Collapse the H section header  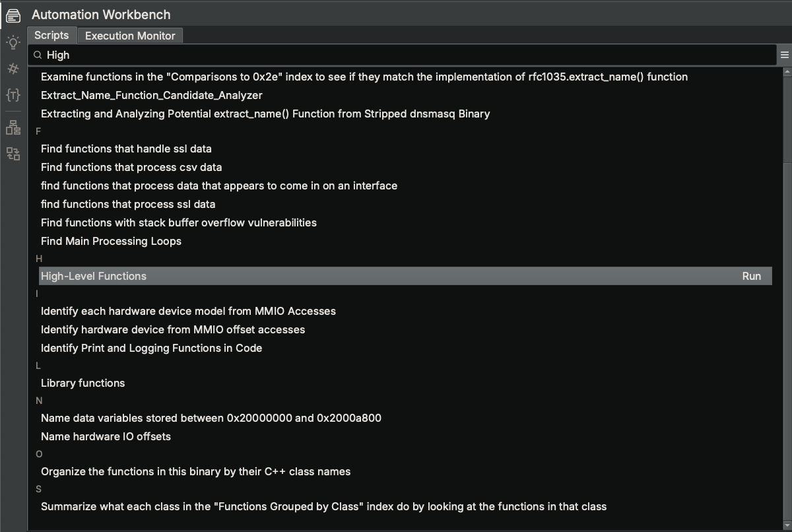[38, 258]
